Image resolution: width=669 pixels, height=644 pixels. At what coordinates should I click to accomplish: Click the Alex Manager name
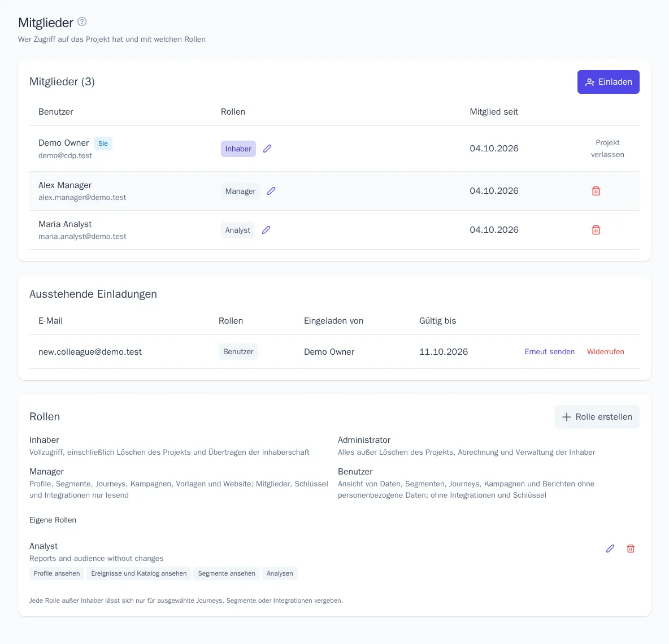65,185
